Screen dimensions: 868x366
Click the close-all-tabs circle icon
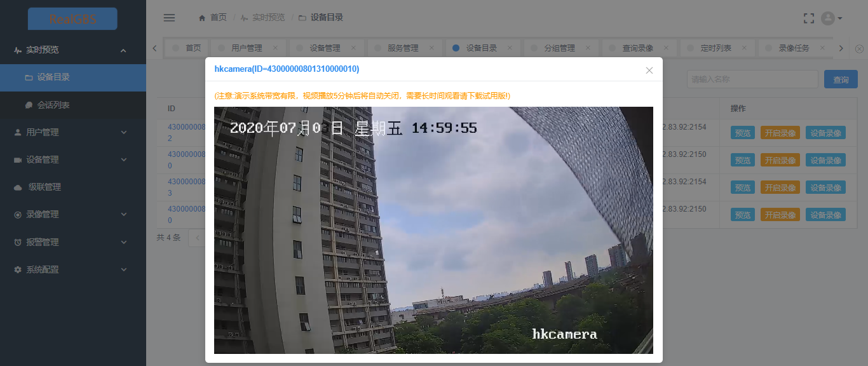click(x=860, y=48)
